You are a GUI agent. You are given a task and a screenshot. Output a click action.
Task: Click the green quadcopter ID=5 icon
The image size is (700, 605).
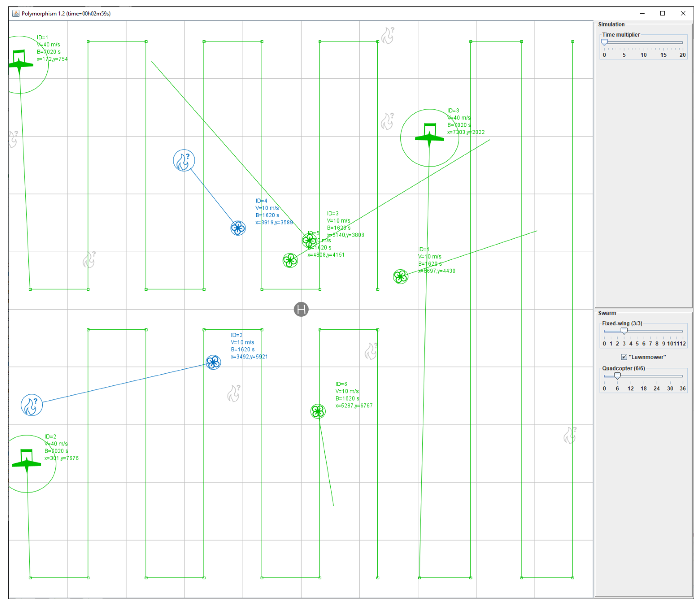point(290,260)
